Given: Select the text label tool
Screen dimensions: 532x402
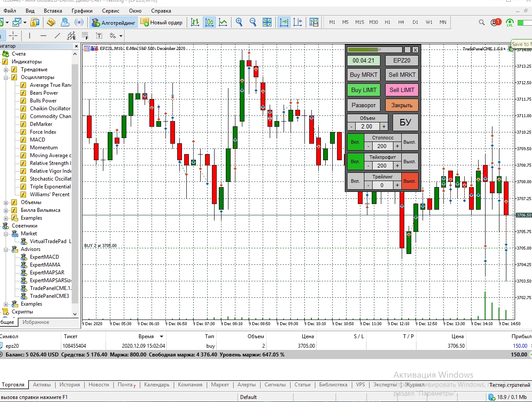Looking at the screenshot, I should (x=99, y=36).
